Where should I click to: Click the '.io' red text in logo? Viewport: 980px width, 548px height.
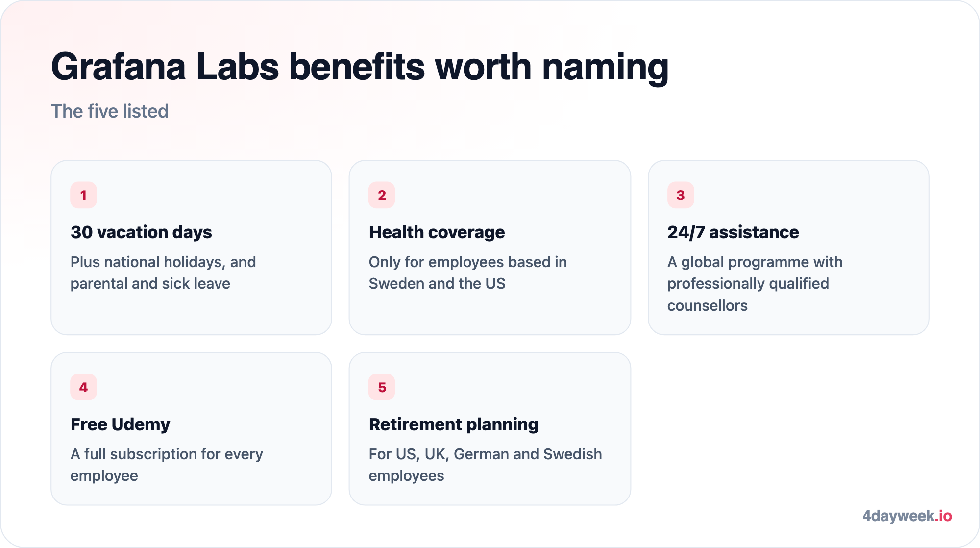click(943, 516)
